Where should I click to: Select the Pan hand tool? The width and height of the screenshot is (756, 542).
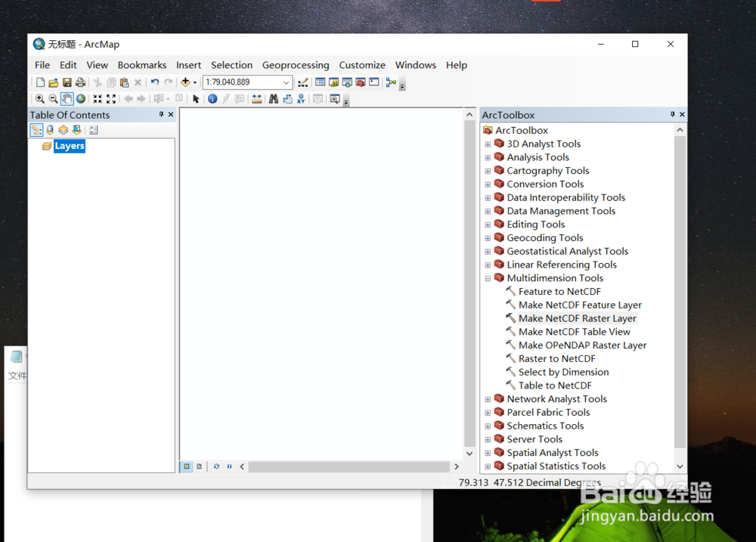coord(67,99)
